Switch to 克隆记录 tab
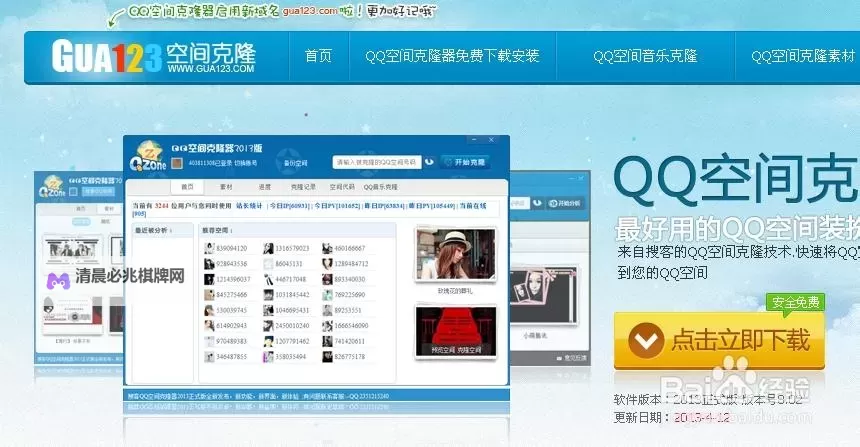The width and height of the screenshot is (860, 447). [x=303, y=187]
